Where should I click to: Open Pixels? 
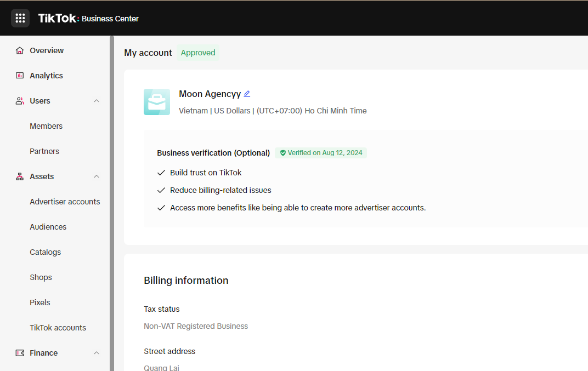coord(39,302)
